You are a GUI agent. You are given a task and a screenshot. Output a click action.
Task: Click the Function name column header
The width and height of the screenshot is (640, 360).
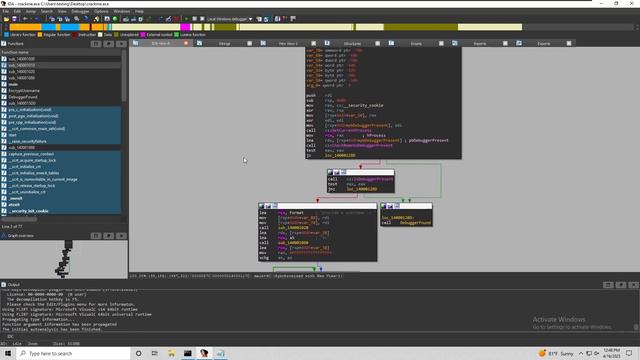60,52
